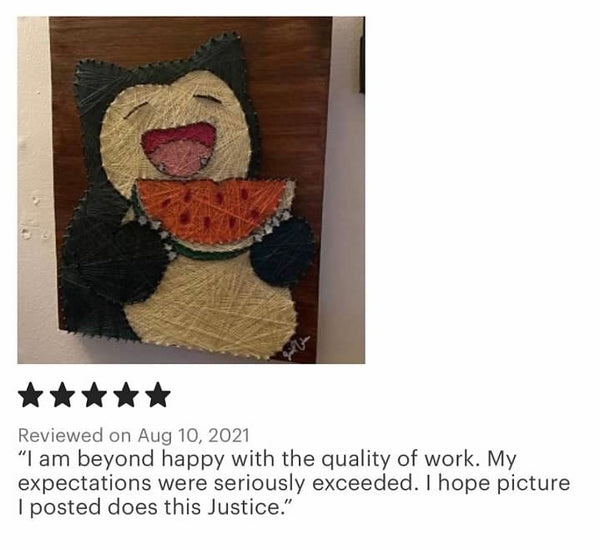Image resolution: width=600 pixels, height=550 pixels.
Task: Click the artist signature on the board
Action: [295, 346]
